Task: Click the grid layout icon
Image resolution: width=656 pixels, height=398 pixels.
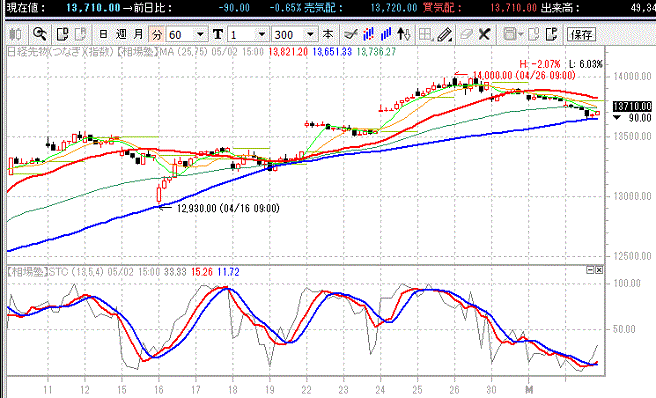Action: (x=426, y=34)
